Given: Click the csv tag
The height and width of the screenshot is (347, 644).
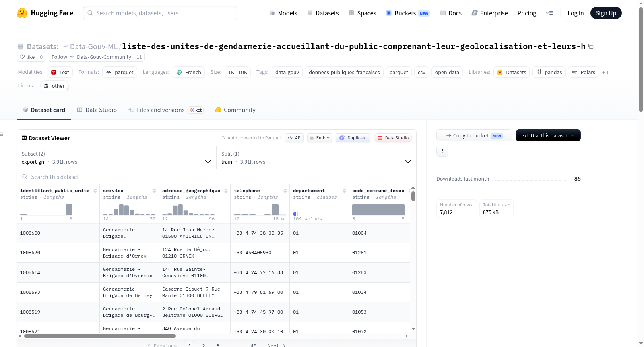Looking at the screenshot, I should 421,72.
